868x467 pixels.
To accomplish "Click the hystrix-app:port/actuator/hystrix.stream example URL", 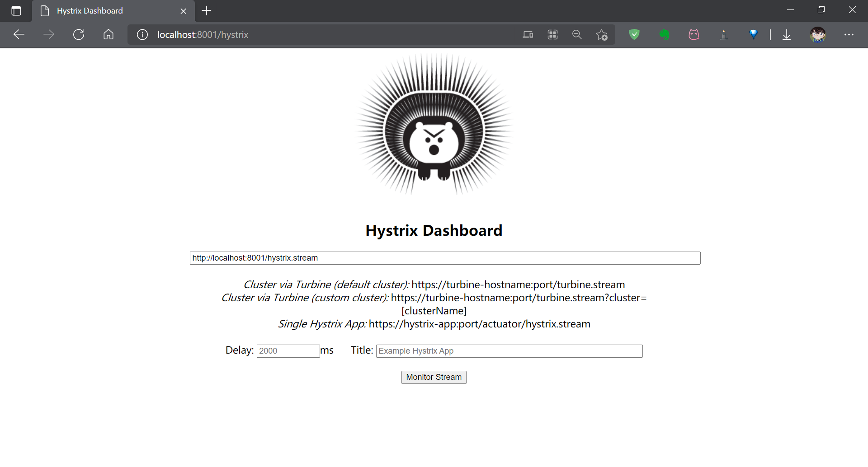I will coord(480,324).
